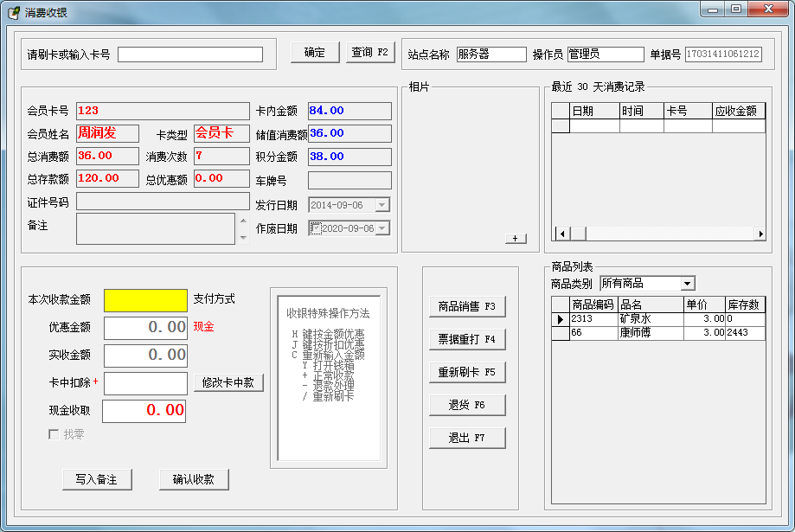Click the 修改卡中款 button

coord(228,383)
